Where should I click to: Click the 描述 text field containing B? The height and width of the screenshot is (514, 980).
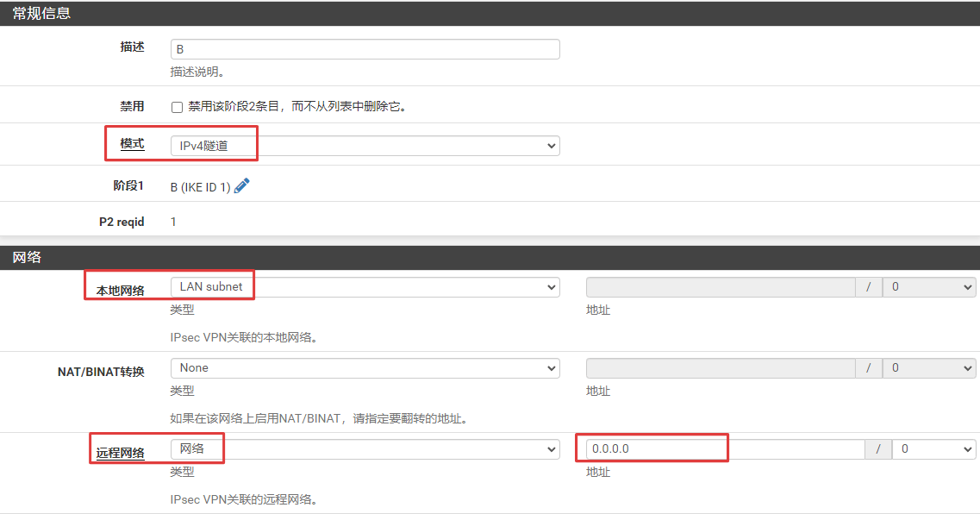pyautogui.click(x=365, y=49)
